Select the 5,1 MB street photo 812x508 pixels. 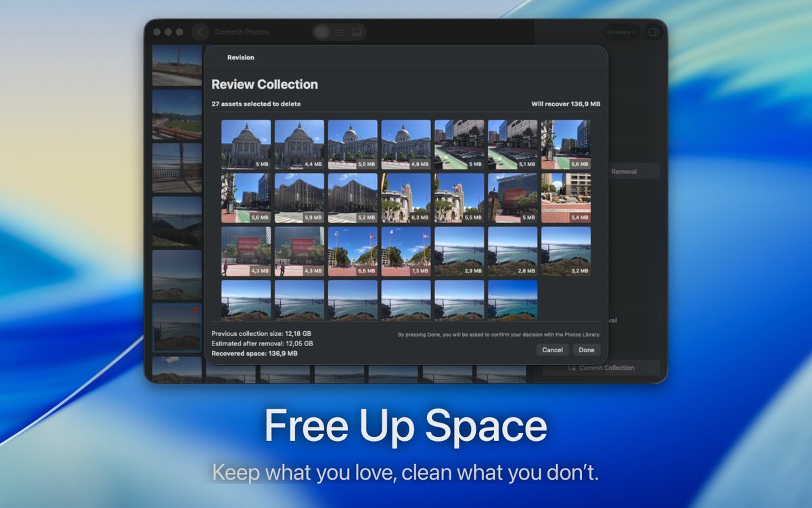point(512,145)
